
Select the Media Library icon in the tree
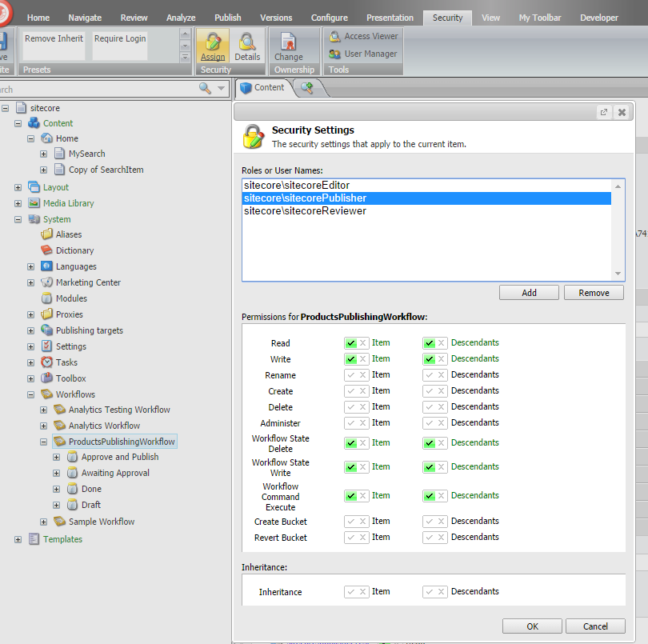click(34, 203)
